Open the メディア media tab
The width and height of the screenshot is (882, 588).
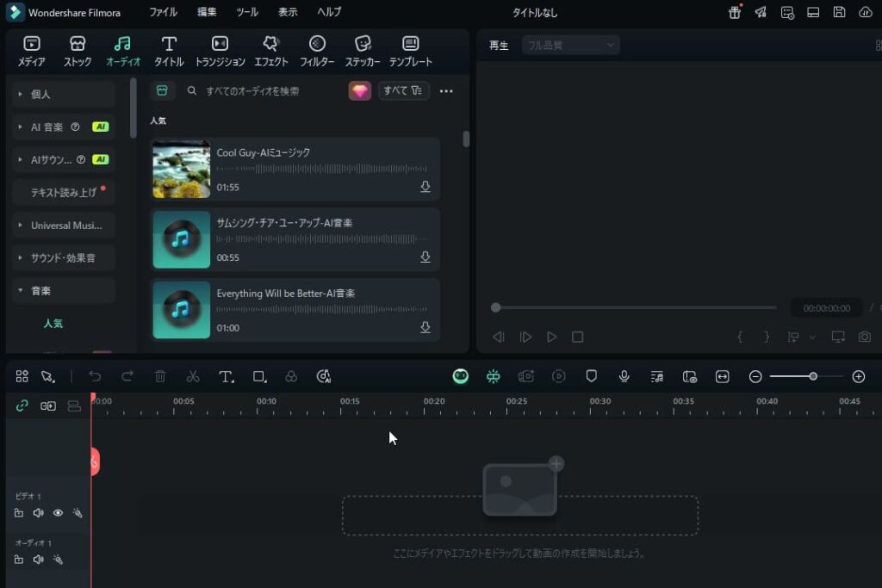(x=32, y=51)
